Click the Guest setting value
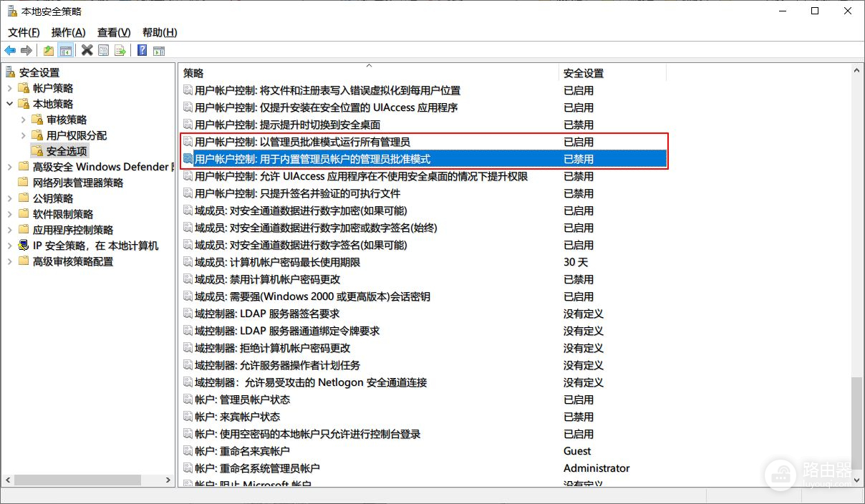This screenshot has width=865, height=504. coord(577,451)
